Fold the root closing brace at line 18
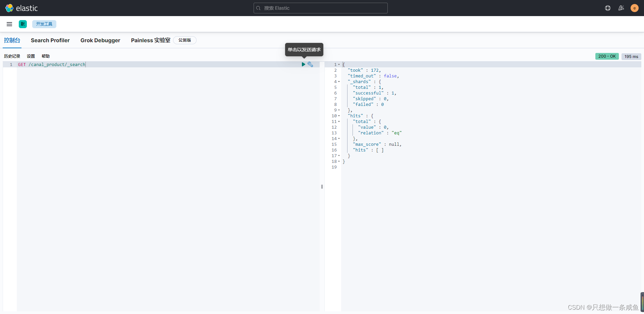Image resolution: width=644 pixels, height=314 pixels. [x=339, y=161]
